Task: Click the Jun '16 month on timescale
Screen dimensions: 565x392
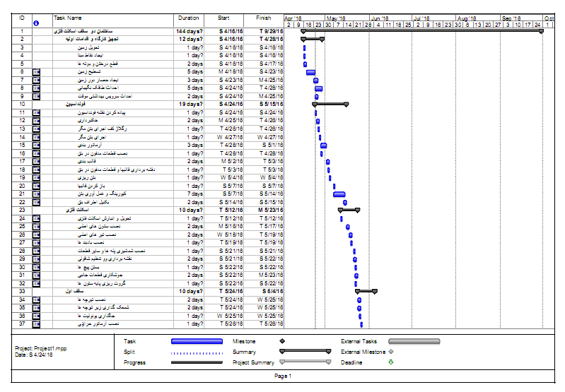Action: tap(380, 18)
